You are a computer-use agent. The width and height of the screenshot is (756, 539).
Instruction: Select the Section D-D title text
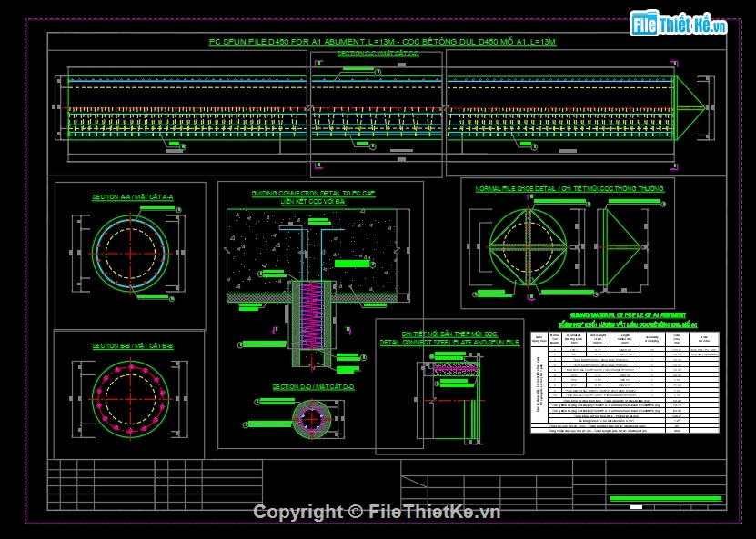[x=313, y=387]
